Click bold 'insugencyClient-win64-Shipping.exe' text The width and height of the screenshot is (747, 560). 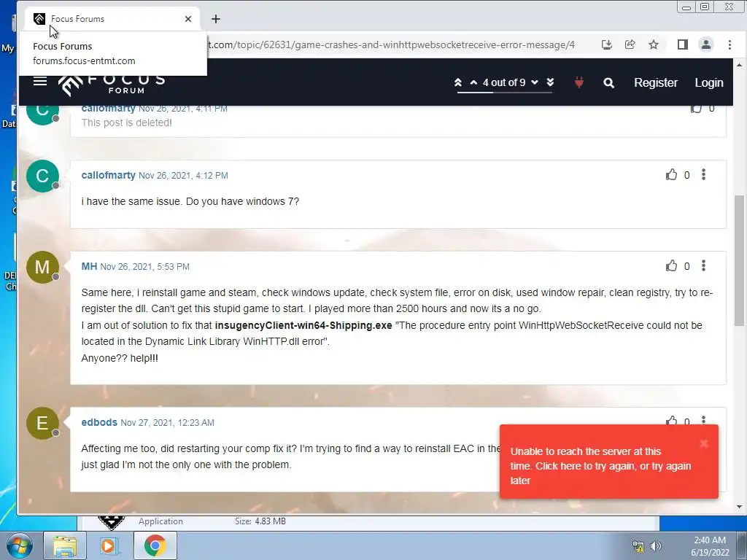[x=303, y=325]
